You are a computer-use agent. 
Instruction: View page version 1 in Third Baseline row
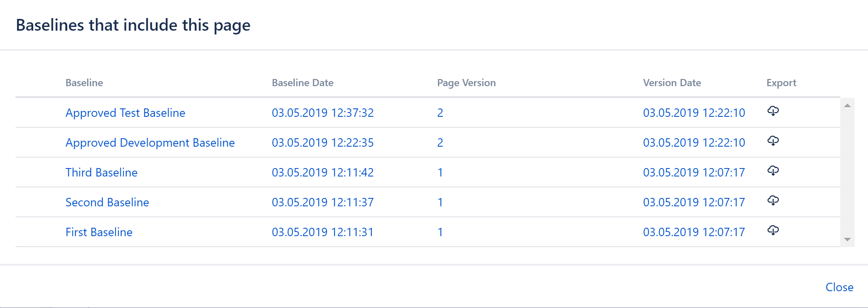440,173
